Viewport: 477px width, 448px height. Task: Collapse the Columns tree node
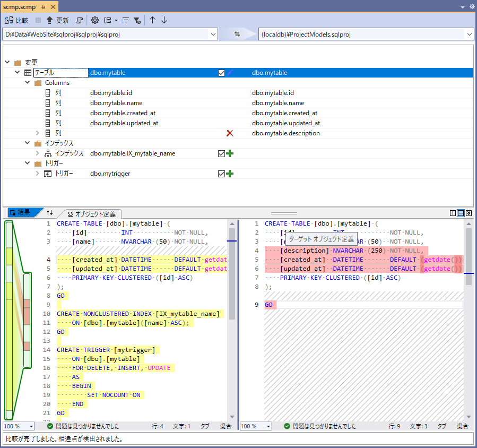click(x=27, y=83)
